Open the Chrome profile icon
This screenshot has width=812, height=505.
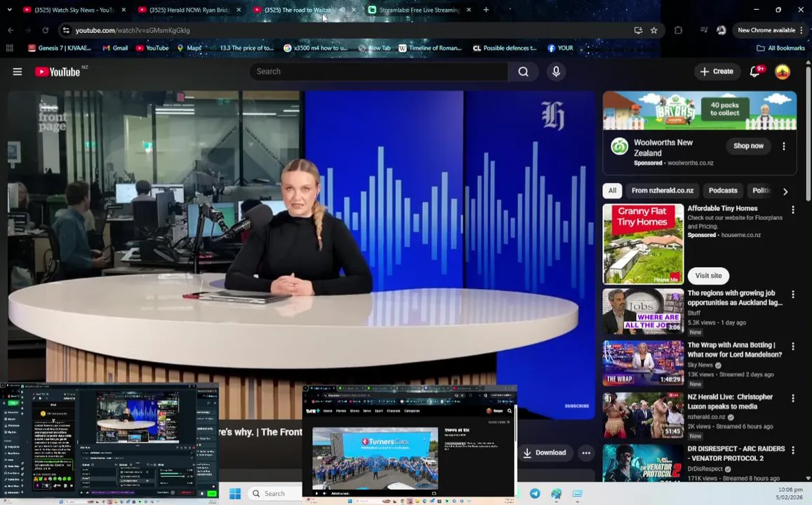tap(721, 30)
